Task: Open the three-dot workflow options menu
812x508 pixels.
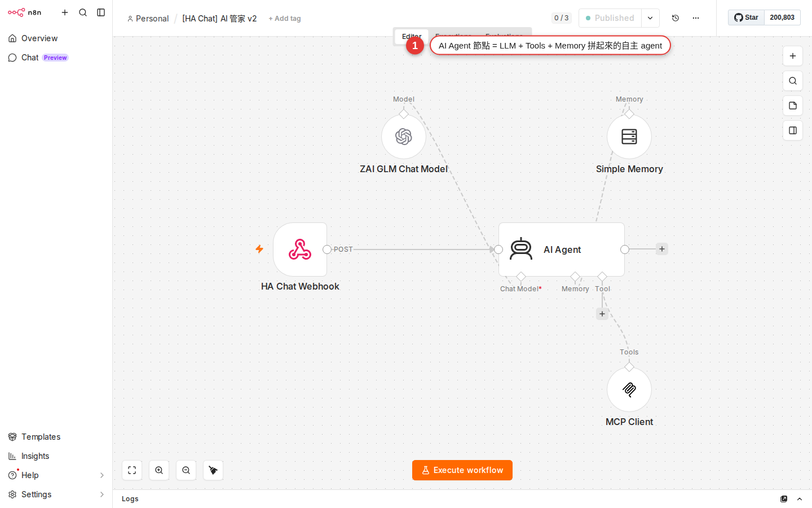Action: [x=696, y=18]
